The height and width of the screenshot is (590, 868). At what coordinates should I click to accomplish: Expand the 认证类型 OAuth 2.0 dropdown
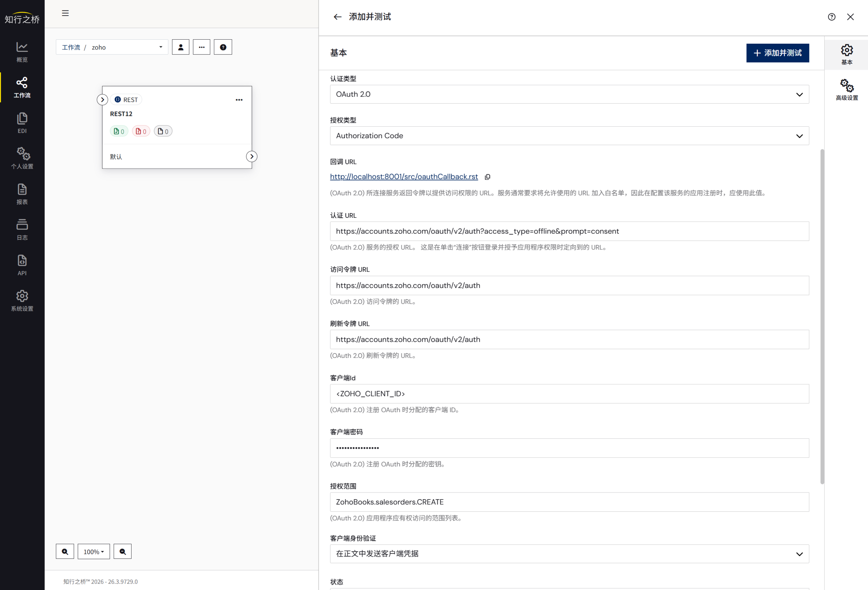(x=569, y=94)
